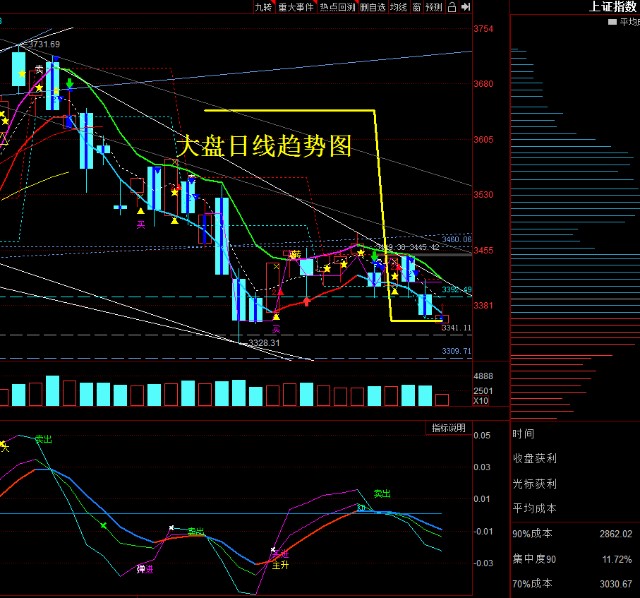Click the green X cross marker on indicator
Screen dimensions: 640x598
102,524
